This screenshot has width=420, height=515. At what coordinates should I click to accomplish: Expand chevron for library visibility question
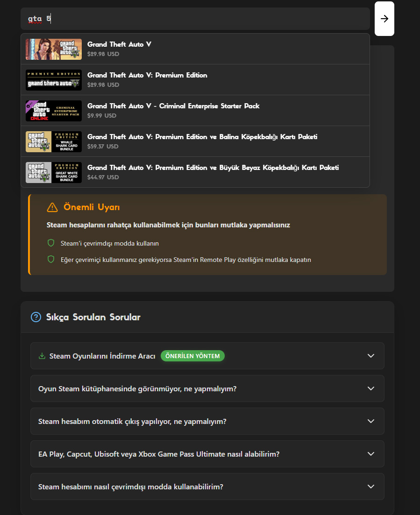click(x=371, y=388)
